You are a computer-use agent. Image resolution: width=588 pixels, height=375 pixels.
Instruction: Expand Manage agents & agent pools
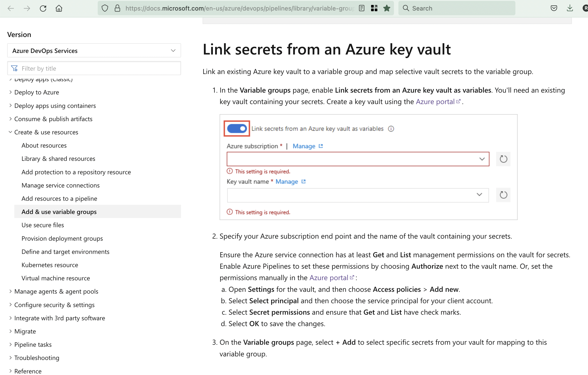click(x=56, y=291)
